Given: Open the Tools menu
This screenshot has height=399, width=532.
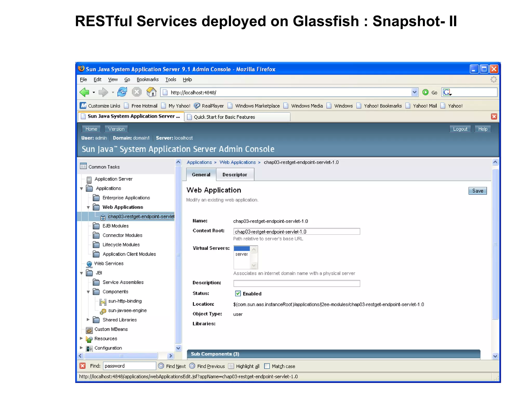Looking at the screenshot, I should (171, 79).
